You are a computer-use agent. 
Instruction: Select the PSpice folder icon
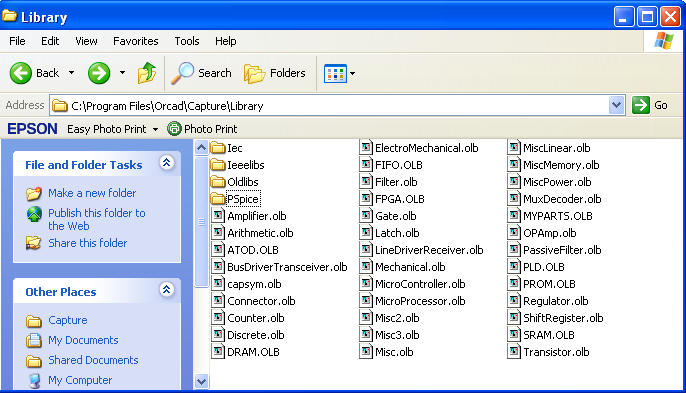click(x=217, y=199)
